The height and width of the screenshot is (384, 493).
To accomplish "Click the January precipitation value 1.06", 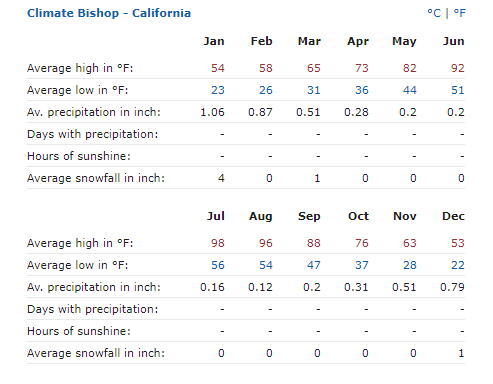I will 212,112.
